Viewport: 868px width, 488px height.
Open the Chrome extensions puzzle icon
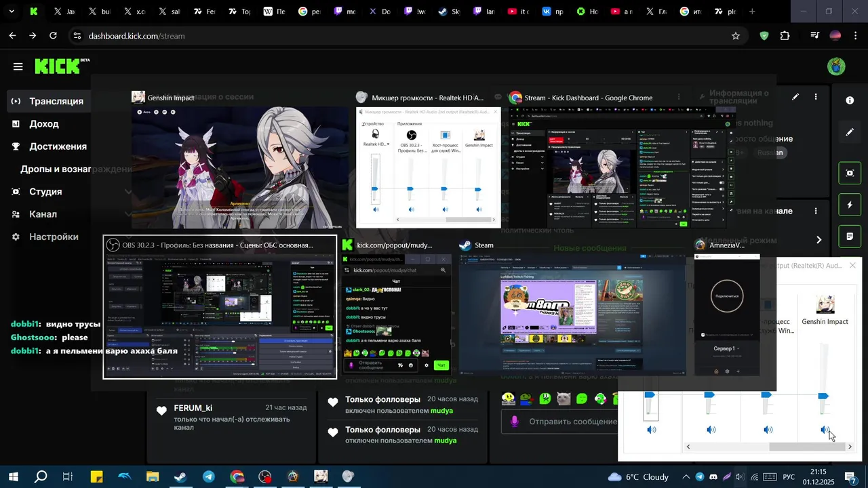tap(785, 36)
